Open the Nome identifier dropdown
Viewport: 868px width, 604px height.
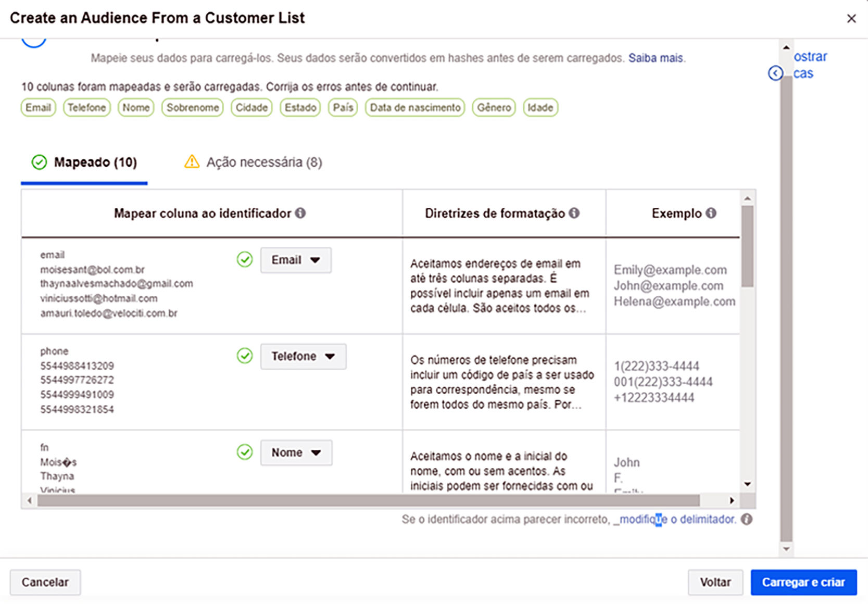tap(296, 452)
